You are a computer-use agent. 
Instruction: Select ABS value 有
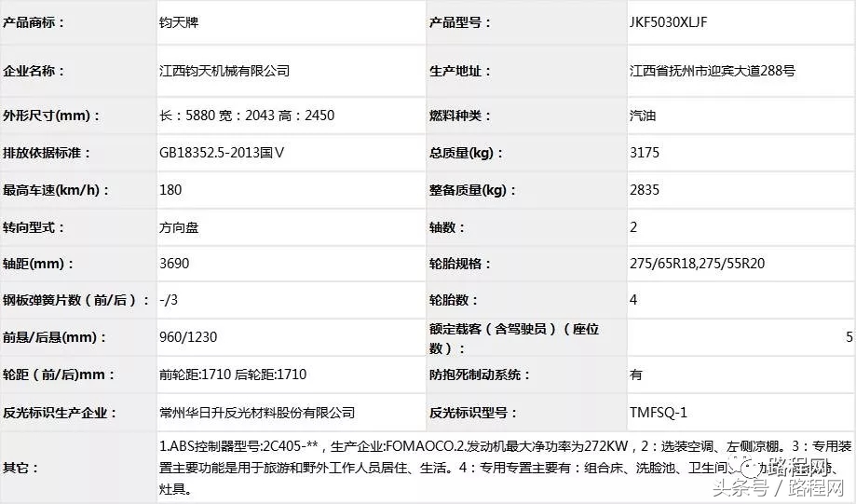pos(636,375)
